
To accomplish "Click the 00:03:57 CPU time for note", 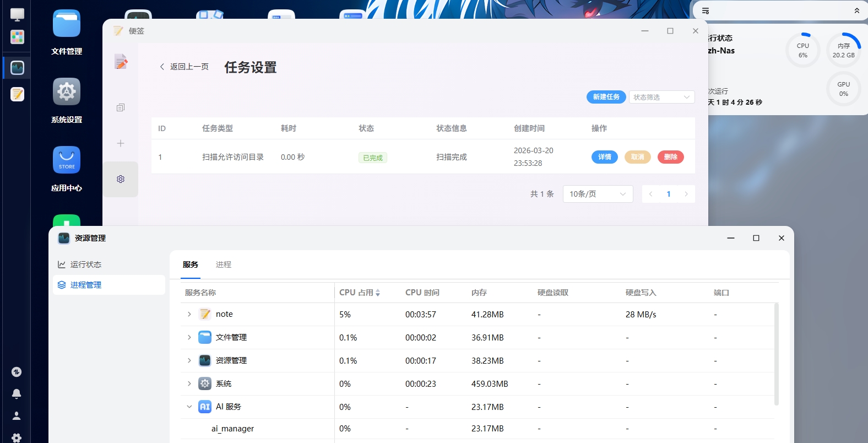I will (421, 315).
